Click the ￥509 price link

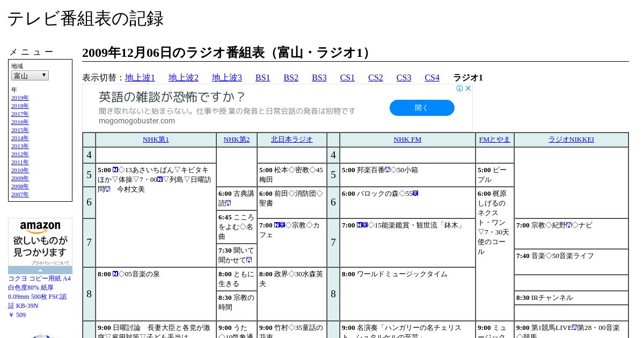coord(17,315)
